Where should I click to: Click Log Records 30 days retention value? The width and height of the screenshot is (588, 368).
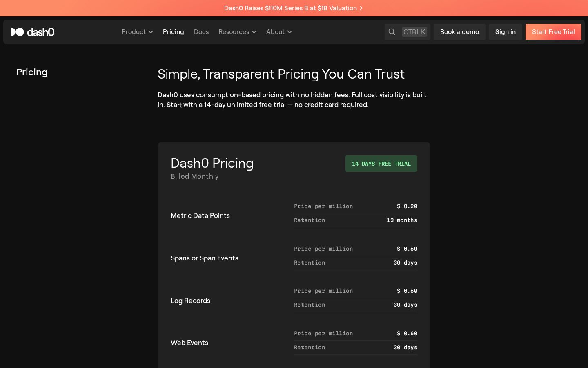pos(405,305)
